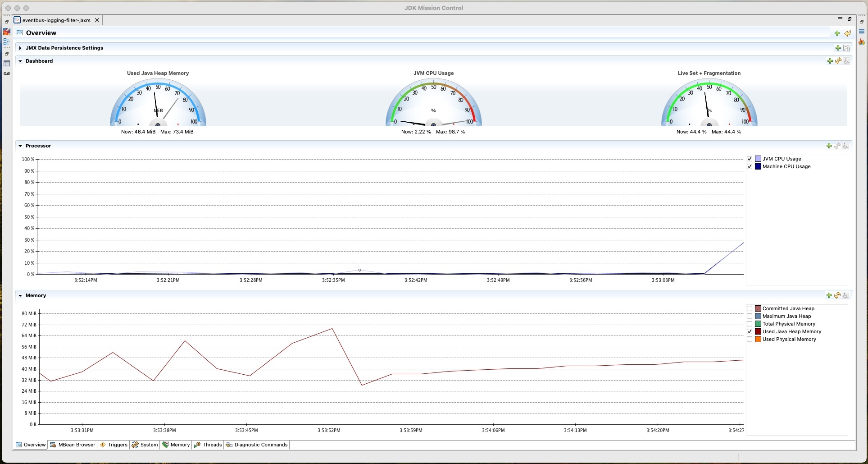Switch to the Diagnostic Commands tab
Image resolution: width=868 pixels, height=464 pixels.
point(256,445)
